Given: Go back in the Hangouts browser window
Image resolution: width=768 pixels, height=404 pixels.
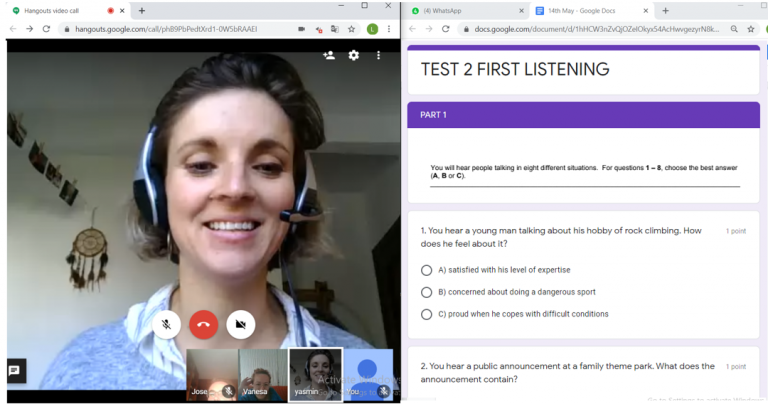Looking at the screenshot, I should pos(13,29).
